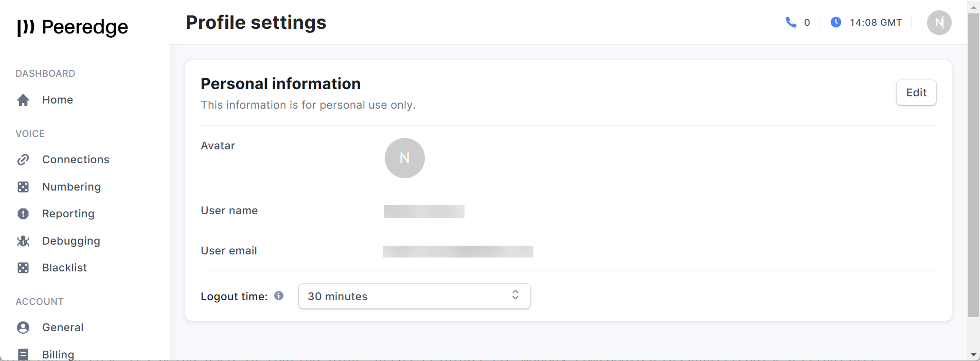Viewport: 980px width, 361px height.
Task: Click the General account person icon
Action: point(23,328)
